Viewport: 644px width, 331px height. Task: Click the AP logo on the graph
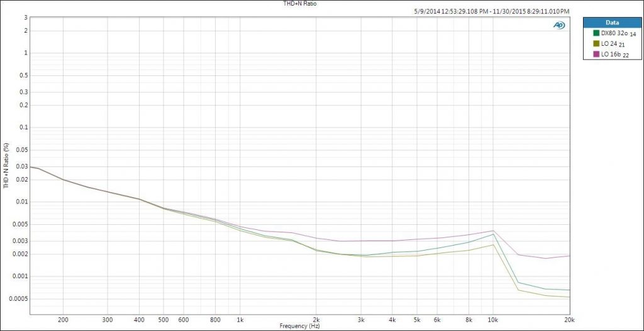[x=559, y=25]
